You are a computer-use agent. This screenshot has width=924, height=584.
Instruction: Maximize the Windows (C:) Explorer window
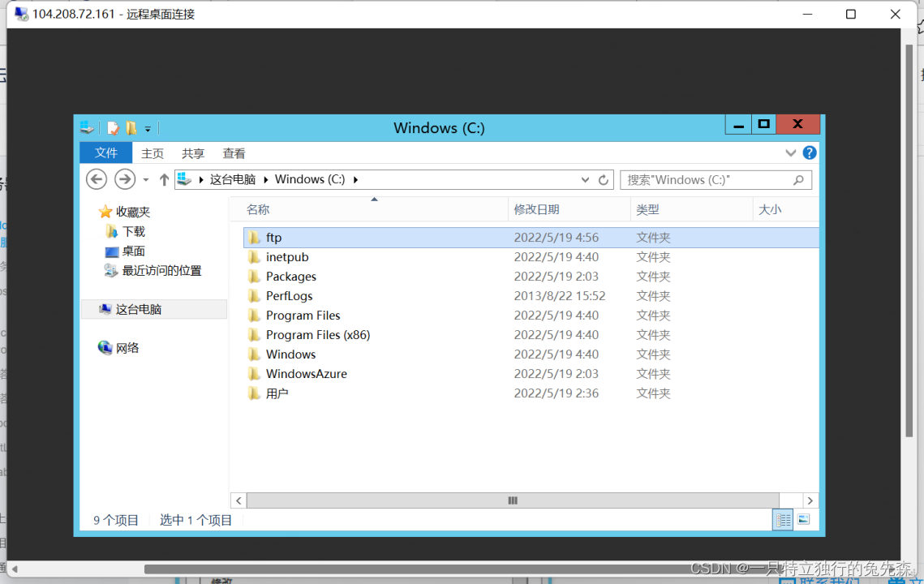click(x=763, y=124)
